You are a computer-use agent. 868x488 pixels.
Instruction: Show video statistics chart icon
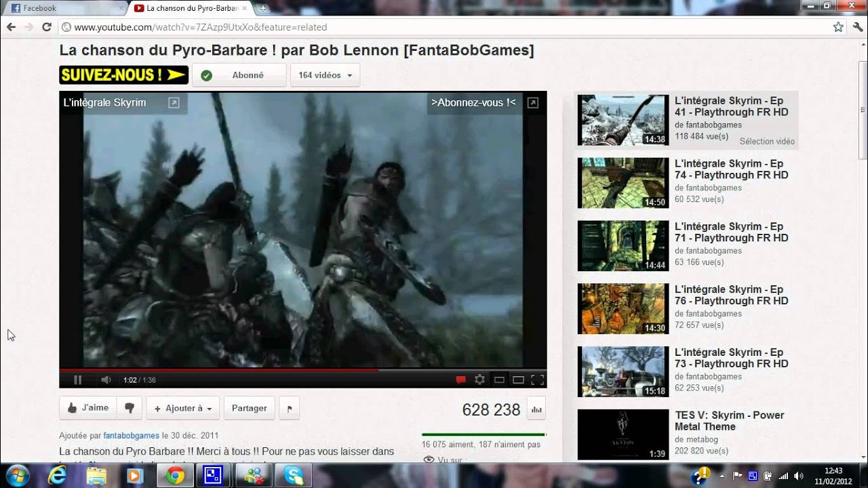pos(536,409)
